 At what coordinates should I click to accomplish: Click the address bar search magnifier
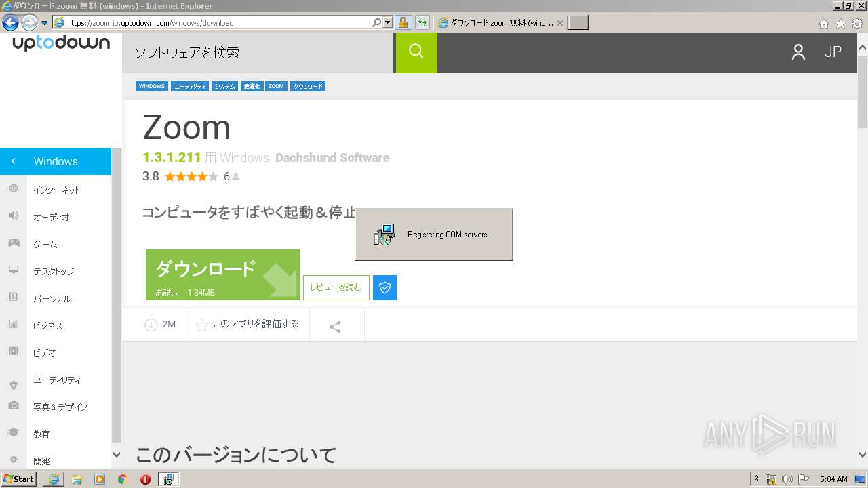[x=377, y=22]
